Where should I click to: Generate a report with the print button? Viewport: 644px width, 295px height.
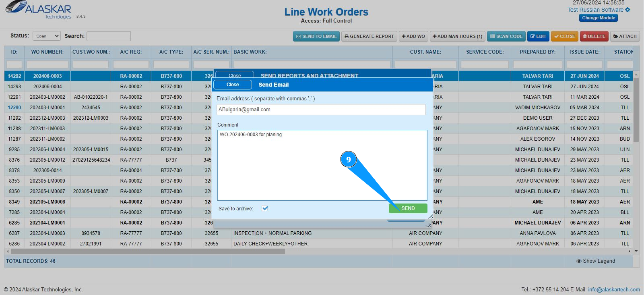point(369,36)
